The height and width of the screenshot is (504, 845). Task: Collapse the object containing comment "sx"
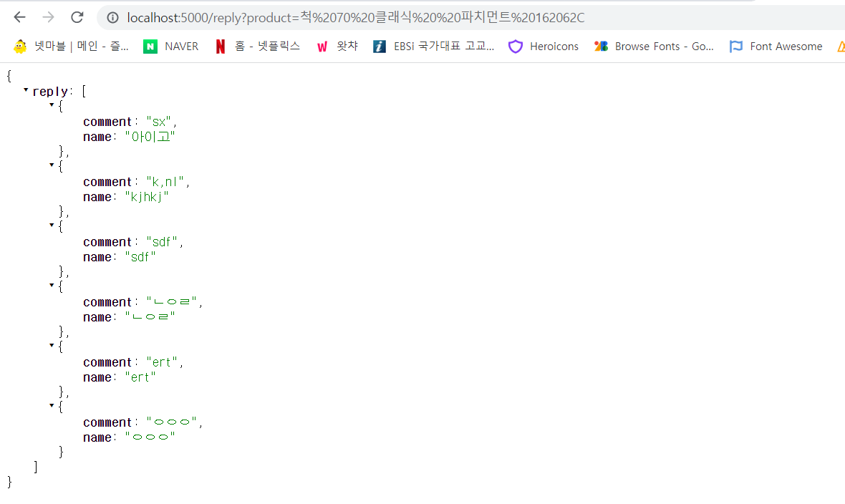(52, 105)
